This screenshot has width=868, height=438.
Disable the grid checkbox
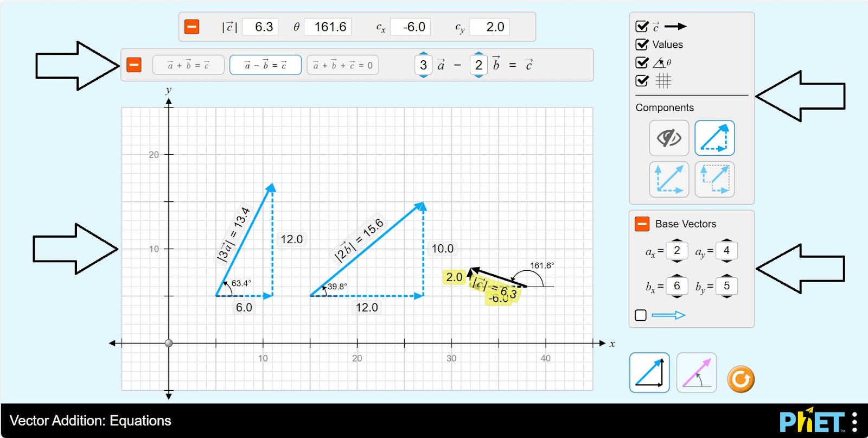pyautogui.click(x=642, y=81)
